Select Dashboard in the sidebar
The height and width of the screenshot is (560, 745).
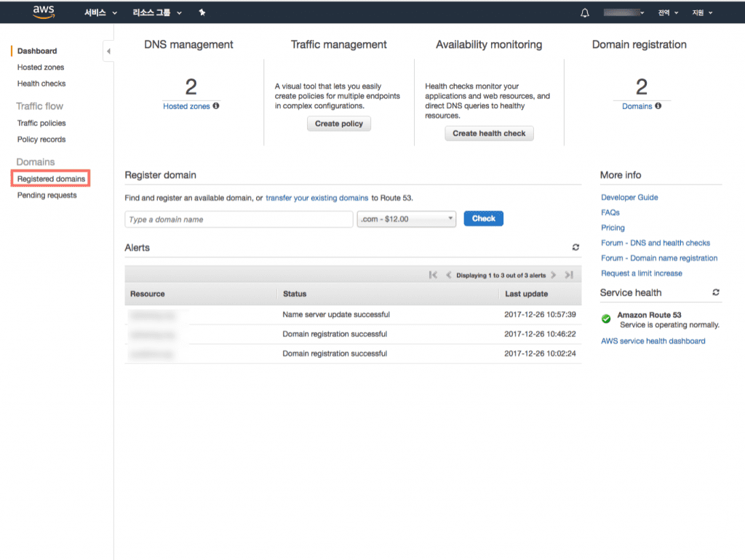tap(37, 51)
